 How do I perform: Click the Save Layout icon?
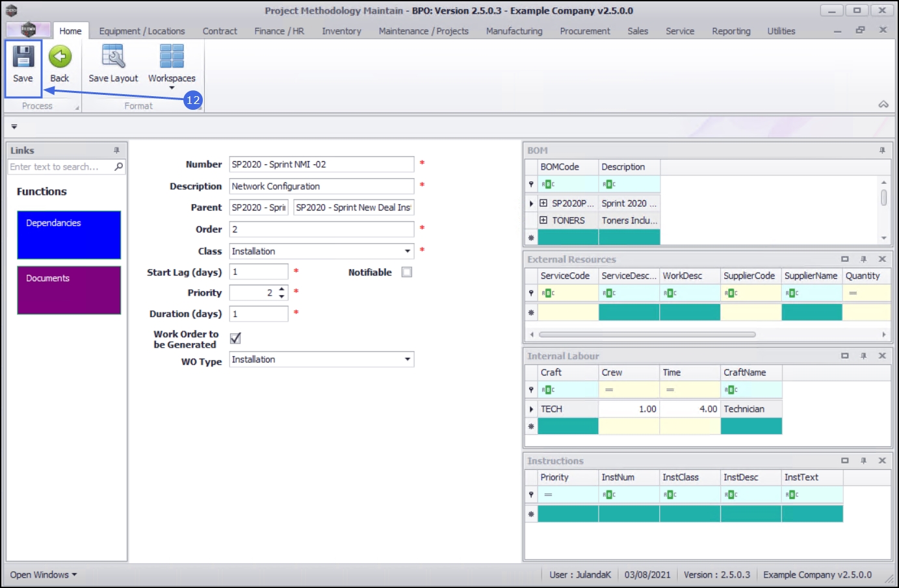click(x=113, y=57)
